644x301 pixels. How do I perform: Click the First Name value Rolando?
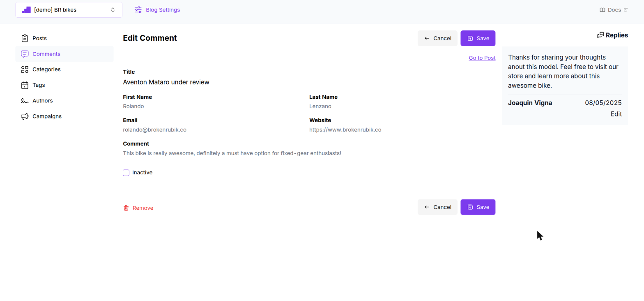(x=133, y=106)
